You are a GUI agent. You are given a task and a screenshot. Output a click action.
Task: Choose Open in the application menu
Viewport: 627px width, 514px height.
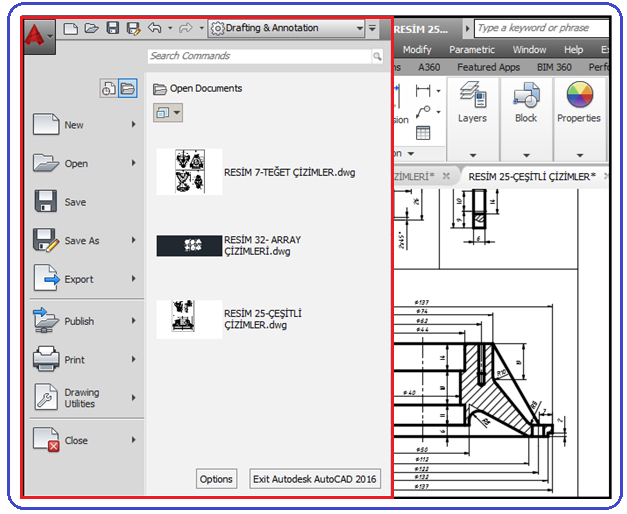tap(84, 163)
